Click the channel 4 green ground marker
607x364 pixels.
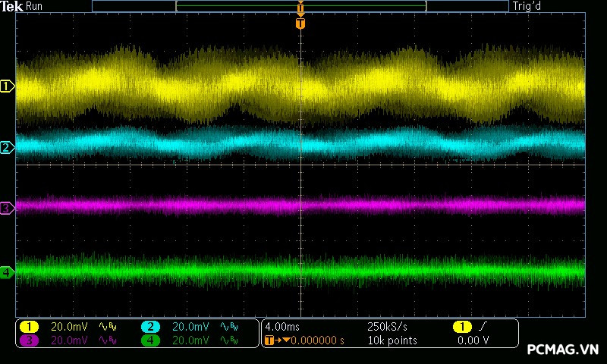click(8, 271)
